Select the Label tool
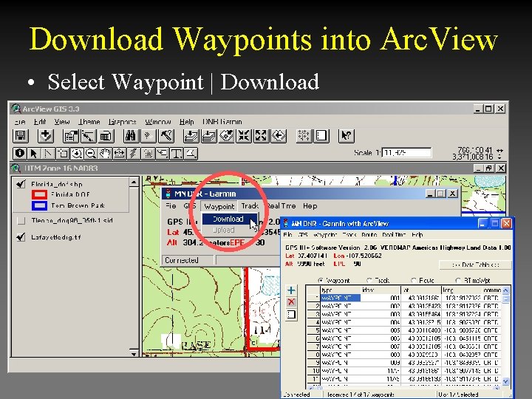 click(162, 154)
